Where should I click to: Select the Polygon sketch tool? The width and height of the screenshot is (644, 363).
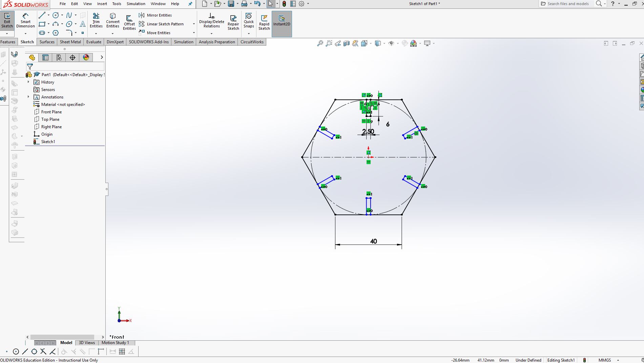pyautogui.click(x=56, y=33)
